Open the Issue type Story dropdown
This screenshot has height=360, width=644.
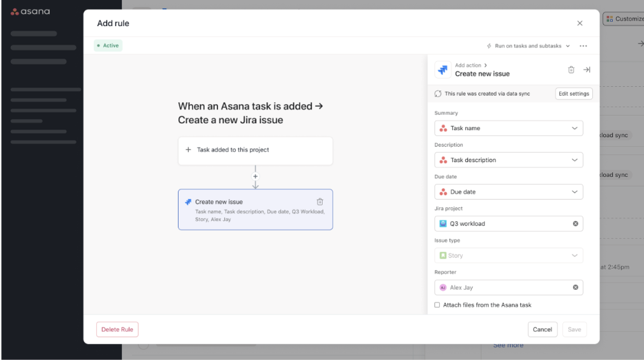pyautogui.click(x=508, y=255)
